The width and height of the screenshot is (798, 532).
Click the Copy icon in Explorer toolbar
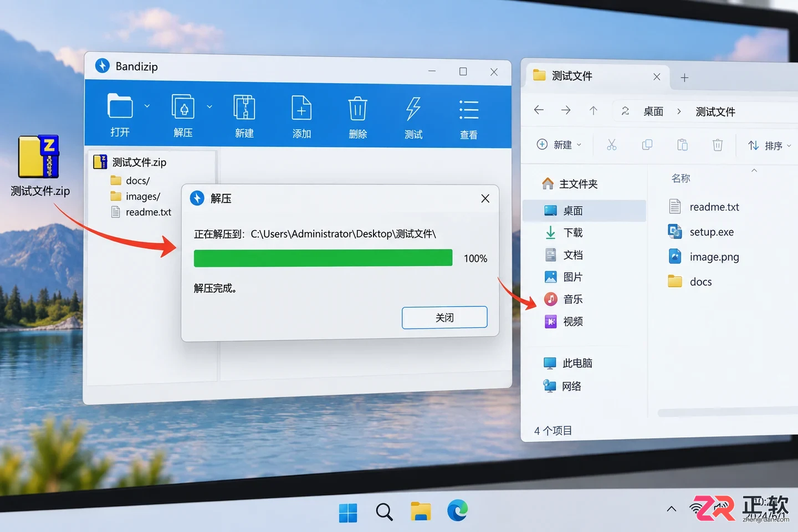tap(647, 145)
